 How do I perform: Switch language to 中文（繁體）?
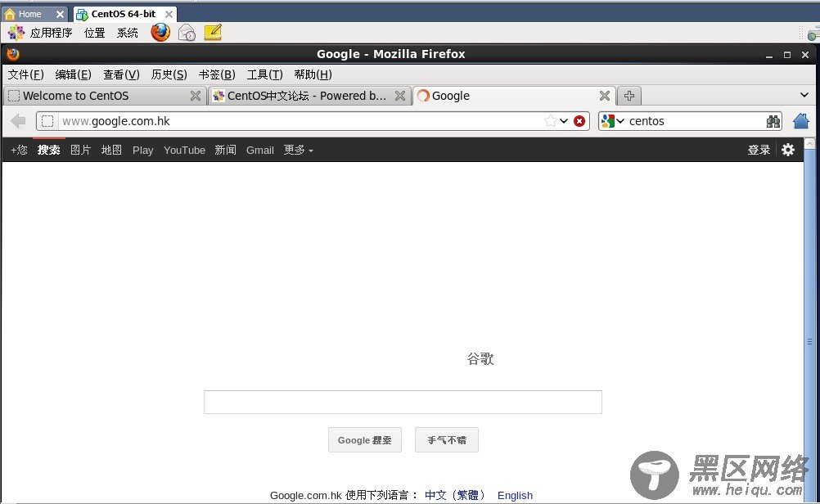click(454, 495)
